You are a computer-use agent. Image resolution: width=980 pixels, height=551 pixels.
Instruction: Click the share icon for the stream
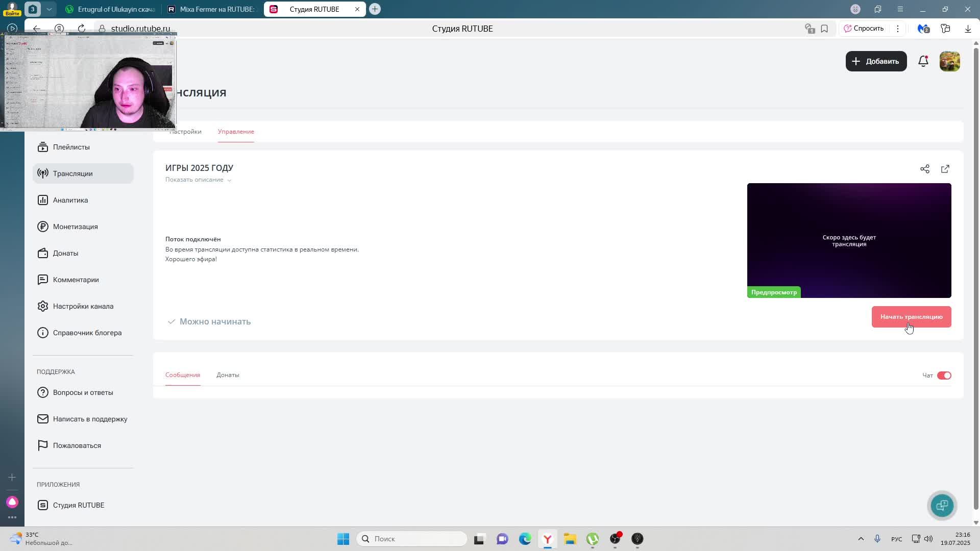924,169
